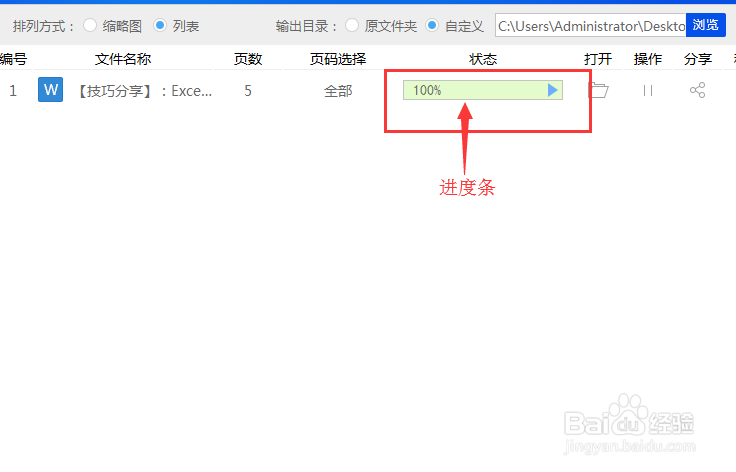Click the Word document icon in row 1
The image size is (736, 472).
point(50,90)
